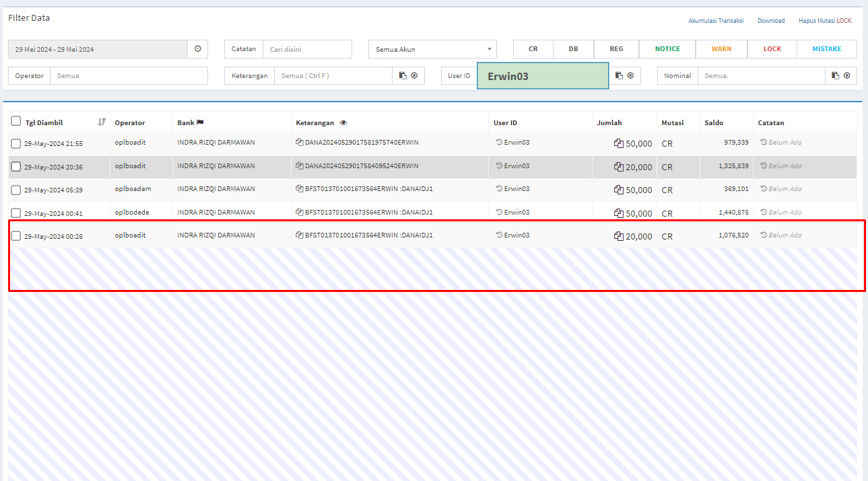Image resolution: width=868 pixels, height=481 pixels.
Task: Clear Nominal filter with the circle icon
Action: point(846,75)
